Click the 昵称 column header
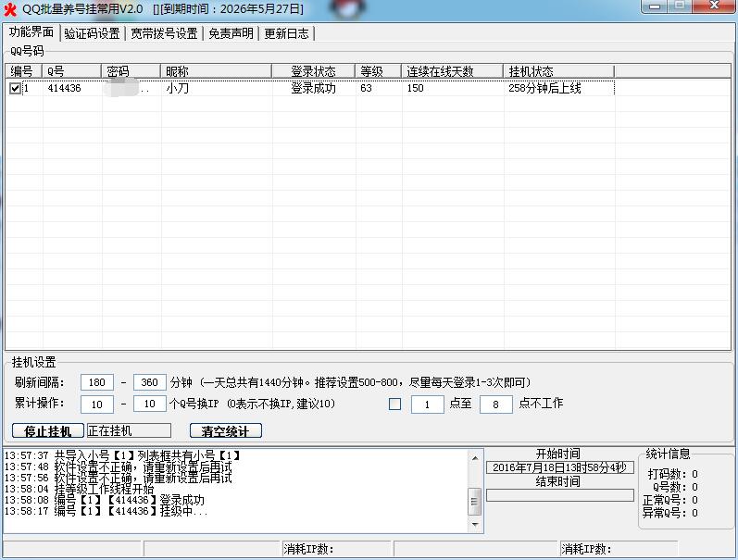The width and height of the screenshot is (738, 560). [x=216, y=71]
